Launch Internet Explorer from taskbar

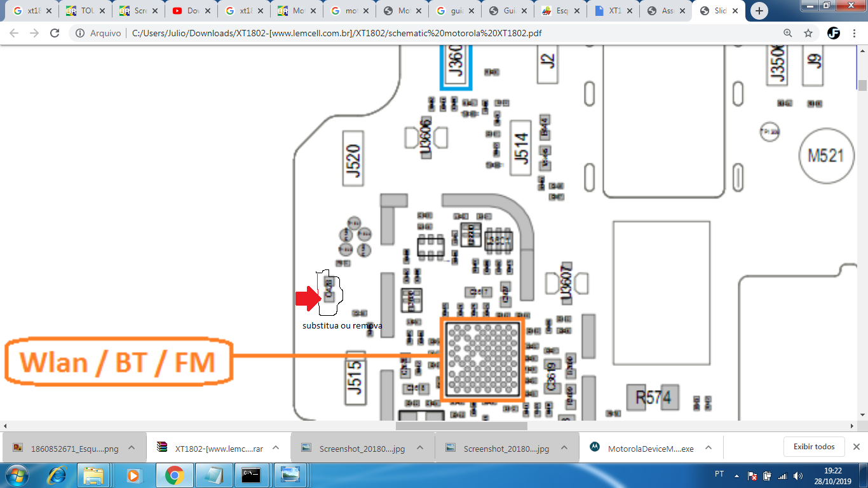pos(57,475)
